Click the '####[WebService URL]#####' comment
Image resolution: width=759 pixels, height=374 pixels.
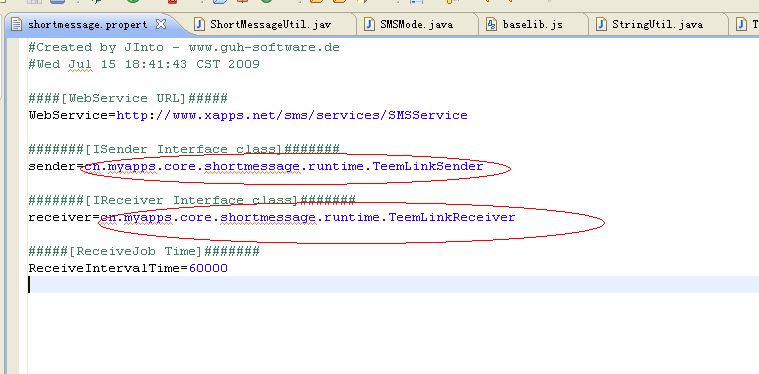pyautogui.click(x=128, y=99)
